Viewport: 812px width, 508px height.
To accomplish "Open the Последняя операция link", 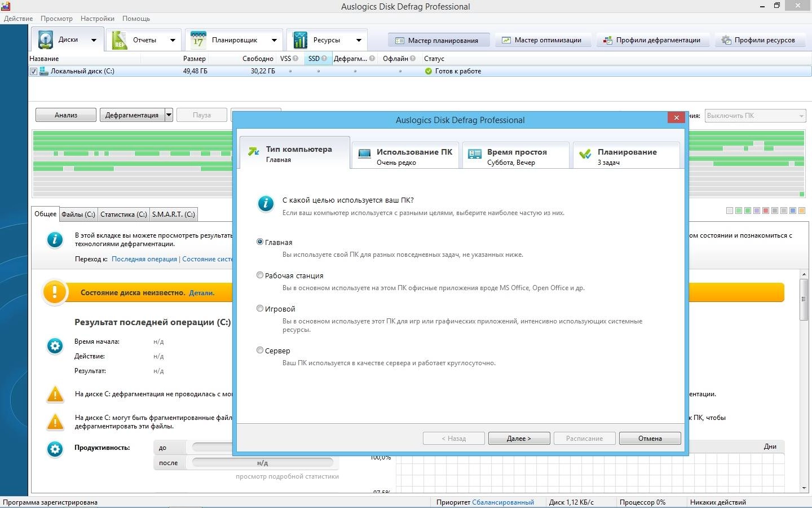I will [144, 259].
